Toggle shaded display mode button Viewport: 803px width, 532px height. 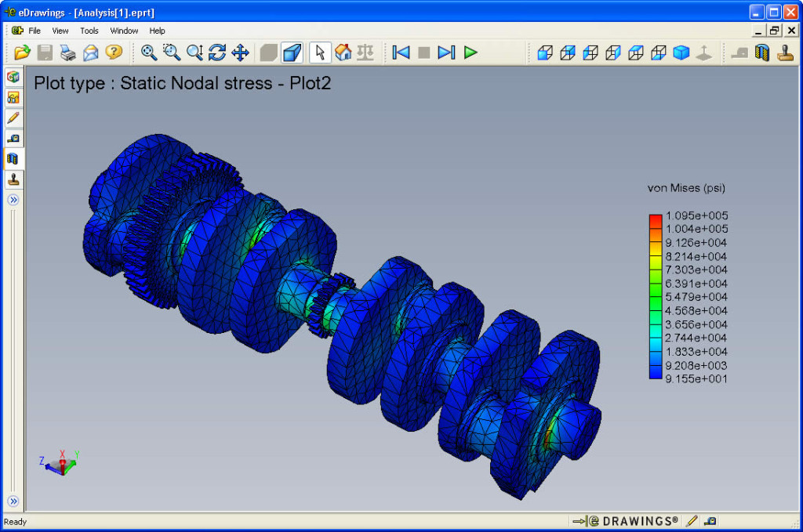coord(292,52)
